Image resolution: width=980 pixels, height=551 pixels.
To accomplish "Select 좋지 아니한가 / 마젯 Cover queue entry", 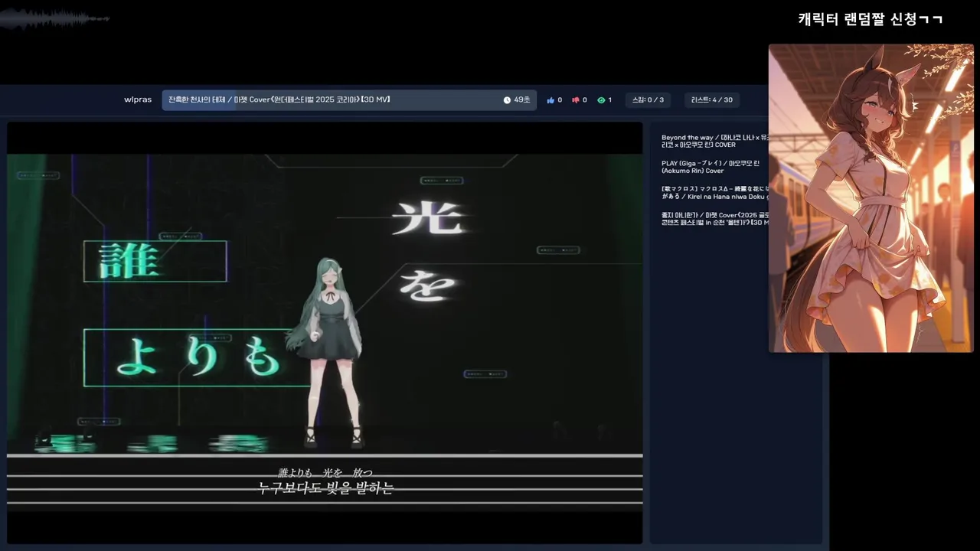I will pyautogui.click(x=714, y=218).
